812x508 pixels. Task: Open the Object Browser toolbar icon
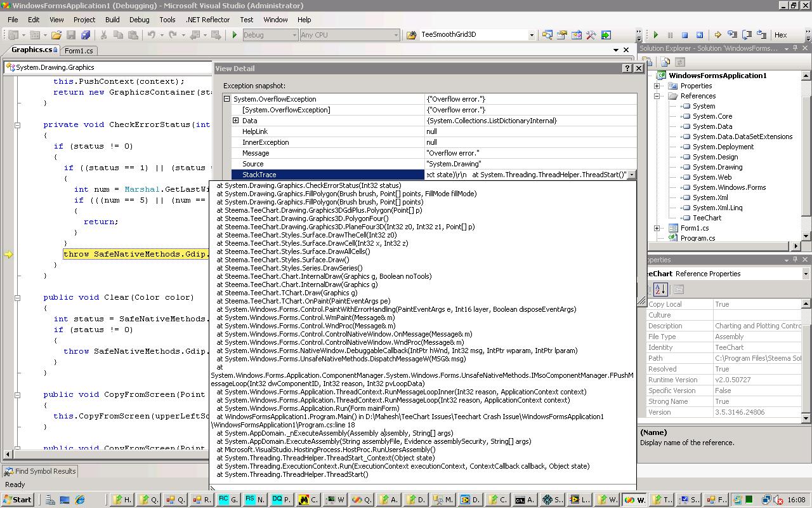tap(576, 35)
